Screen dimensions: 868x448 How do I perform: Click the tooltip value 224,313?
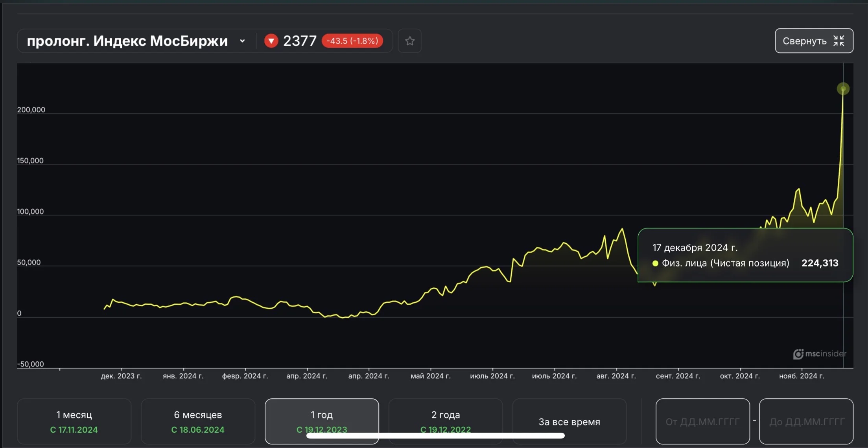pyautogui.click(x=820, y=263)
